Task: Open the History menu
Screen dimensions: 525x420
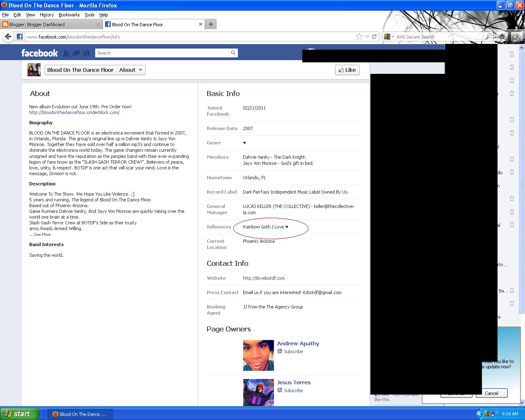Action: click(47, 15)
